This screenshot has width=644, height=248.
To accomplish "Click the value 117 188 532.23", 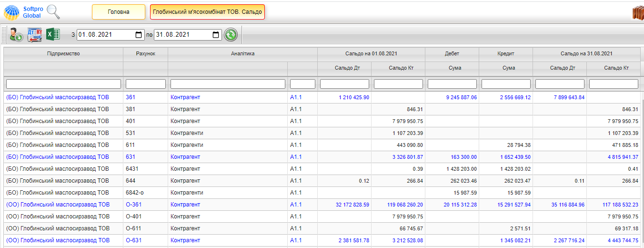I will tap(621, 205).
